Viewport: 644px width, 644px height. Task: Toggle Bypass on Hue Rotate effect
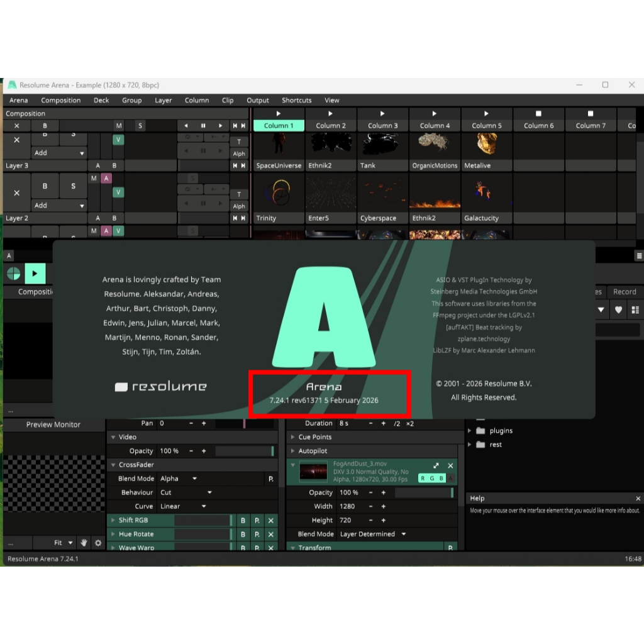pyautogui.click(x=243, y=535)
